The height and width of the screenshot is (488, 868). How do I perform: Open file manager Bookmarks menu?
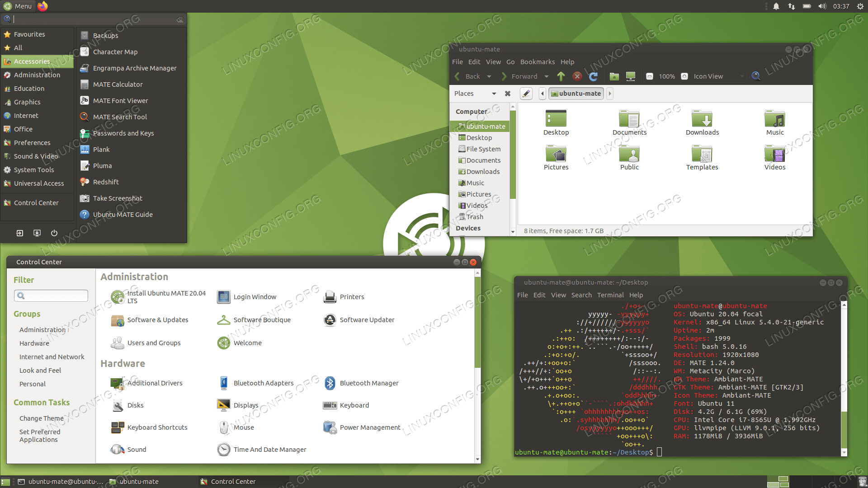coord(537,62)
